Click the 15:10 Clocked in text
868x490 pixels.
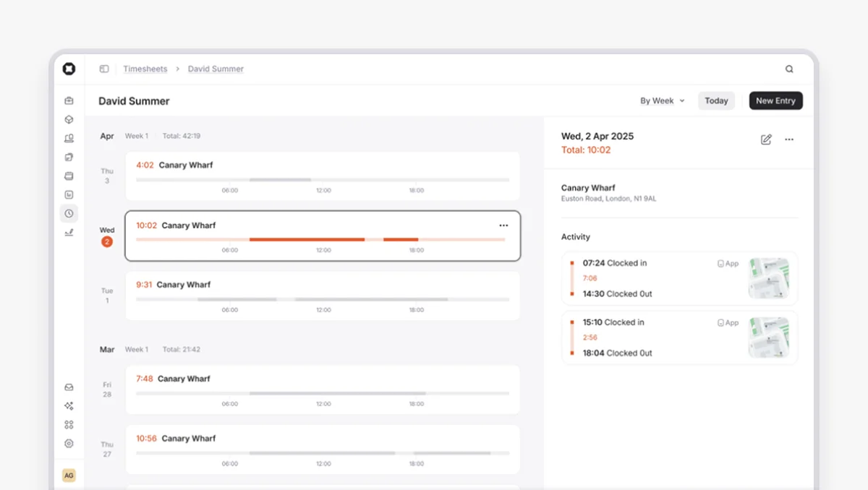pos(613,322)
